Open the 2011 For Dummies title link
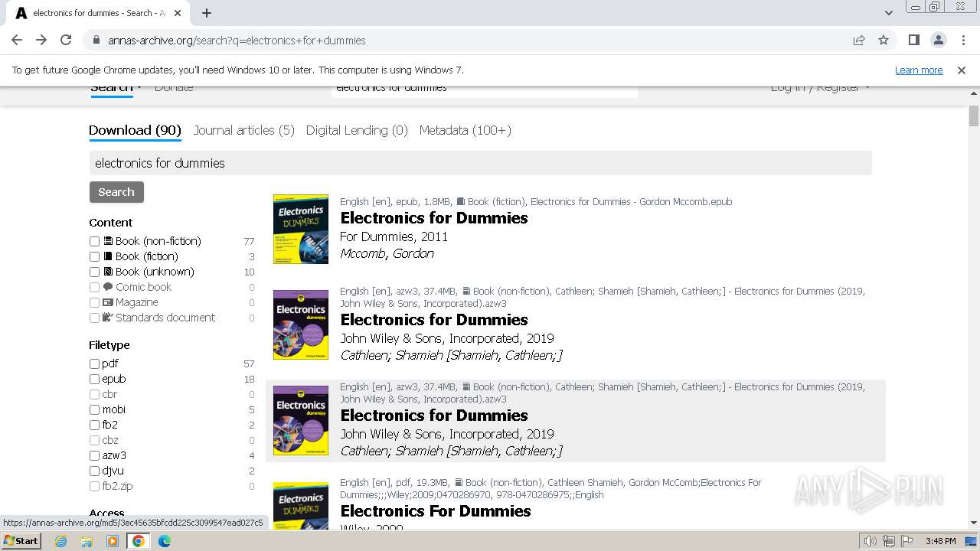Screen dimensions: 980x551 point(433,218)
